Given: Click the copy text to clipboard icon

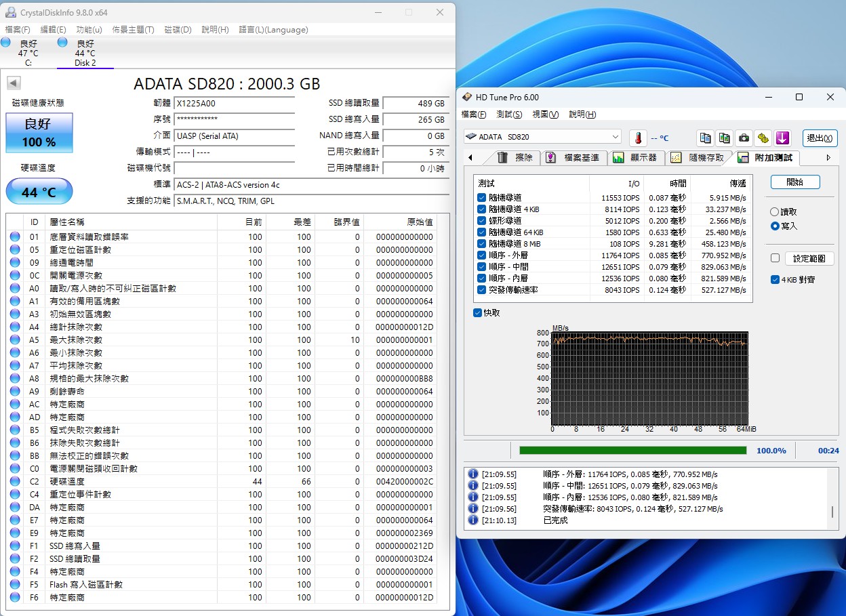Looking at the screenshot, I should (706, 138).
